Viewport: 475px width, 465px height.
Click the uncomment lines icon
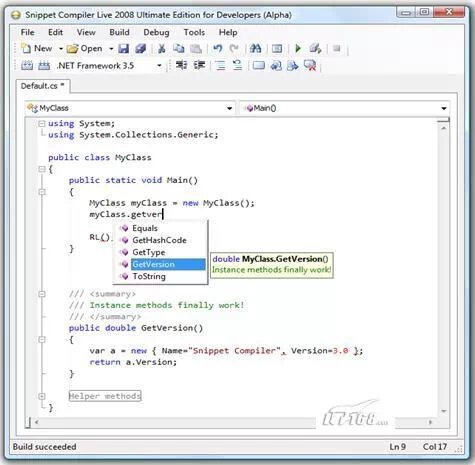click(237, 65)
